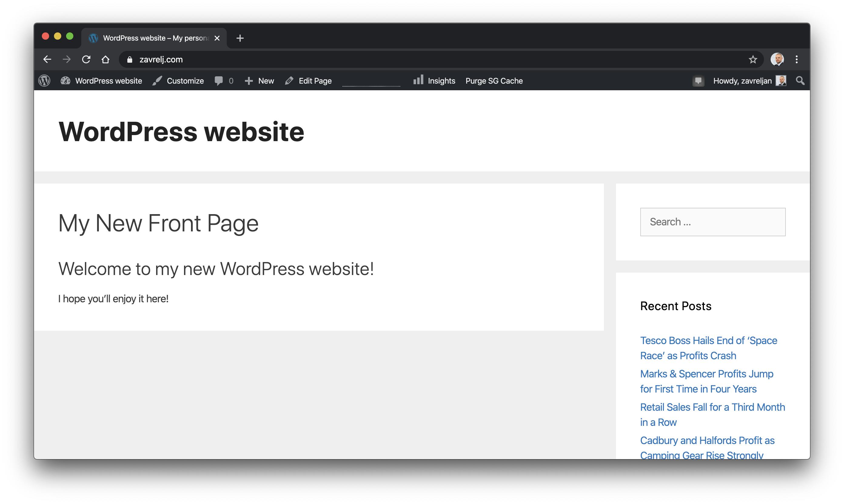Click the My New Front Page heading

[158, 223]
